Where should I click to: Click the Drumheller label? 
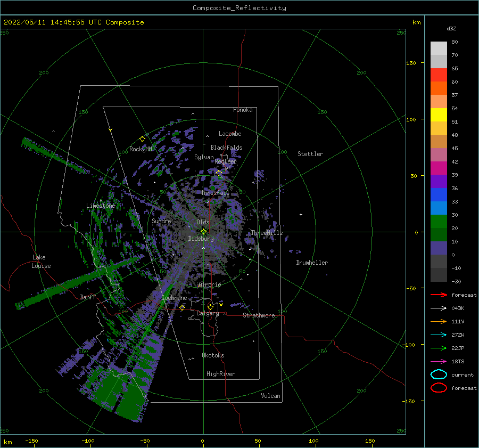tap(312, 263)
